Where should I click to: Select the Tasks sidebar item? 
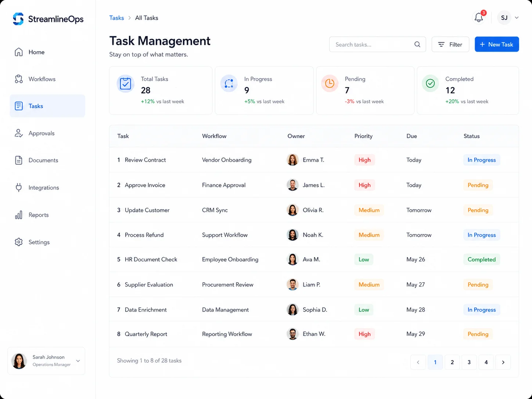[47, 106]
